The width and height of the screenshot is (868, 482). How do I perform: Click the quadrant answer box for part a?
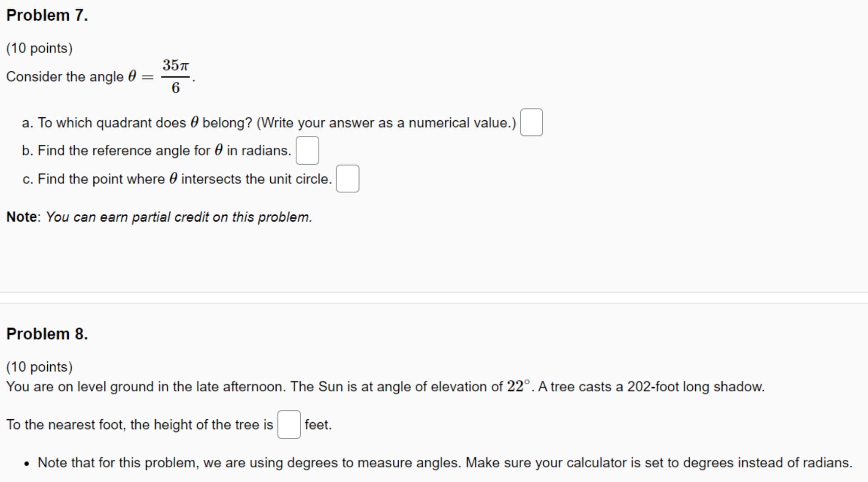[x=531, y=122]
